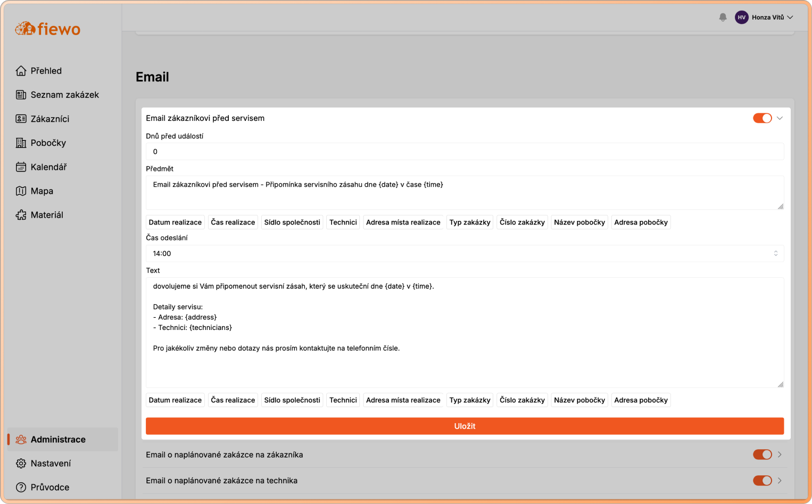This screenshot has width=812, height=504.
Task: Select Administrace menu item
Action: point(63,440)
